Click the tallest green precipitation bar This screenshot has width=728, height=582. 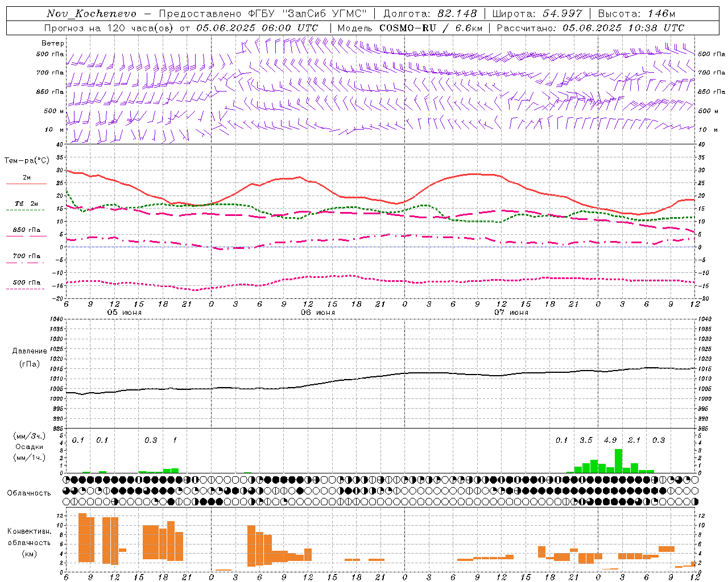point(618,461)
